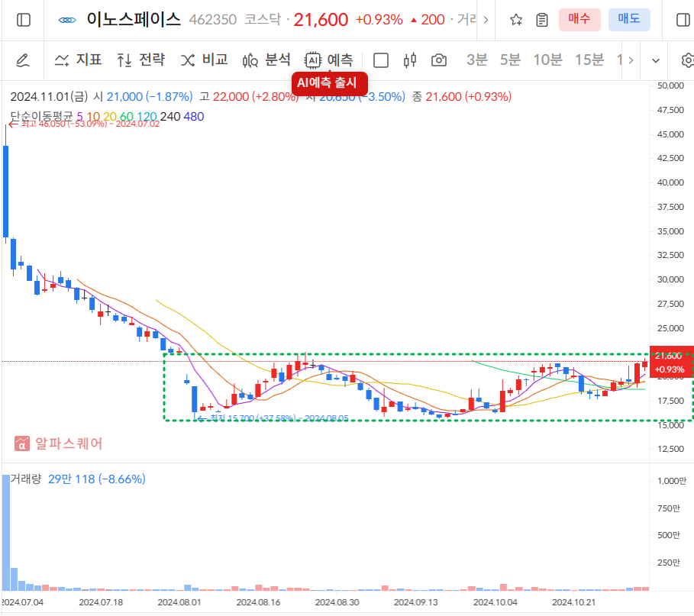Click the 매도 sell button

(629, 20)
